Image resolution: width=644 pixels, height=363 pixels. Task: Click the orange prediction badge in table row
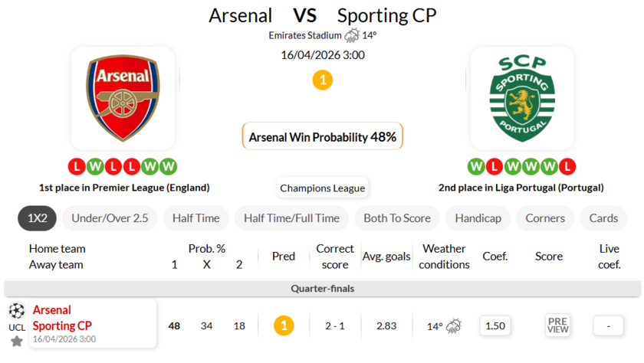(284, 325)
